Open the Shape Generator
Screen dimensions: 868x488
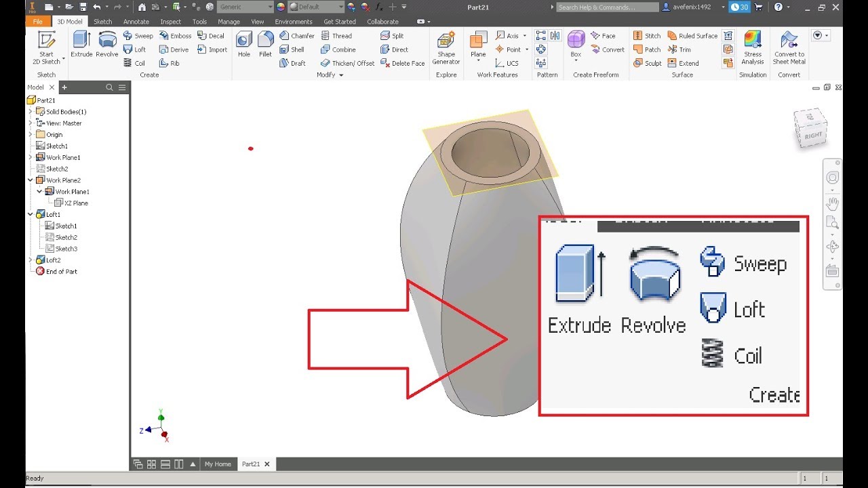pyautogui.click(x=446, y=48)
